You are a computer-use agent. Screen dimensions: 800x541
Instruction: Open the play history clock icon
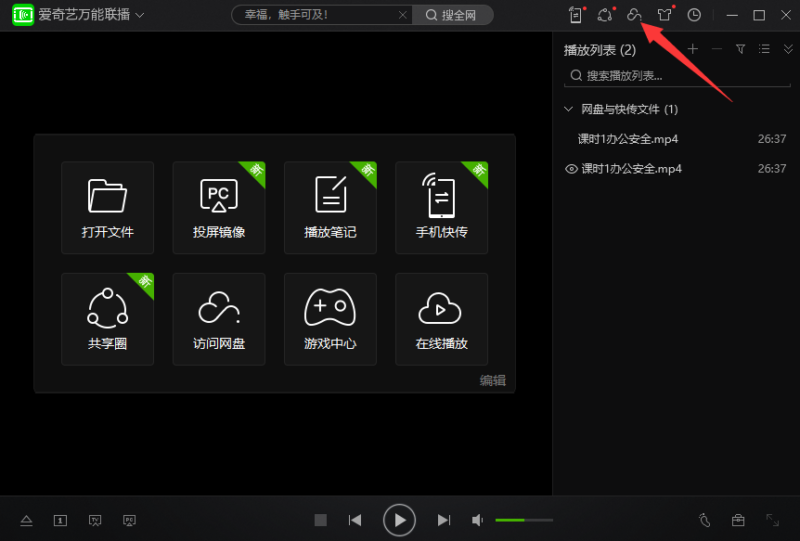[x=694, y=15]
